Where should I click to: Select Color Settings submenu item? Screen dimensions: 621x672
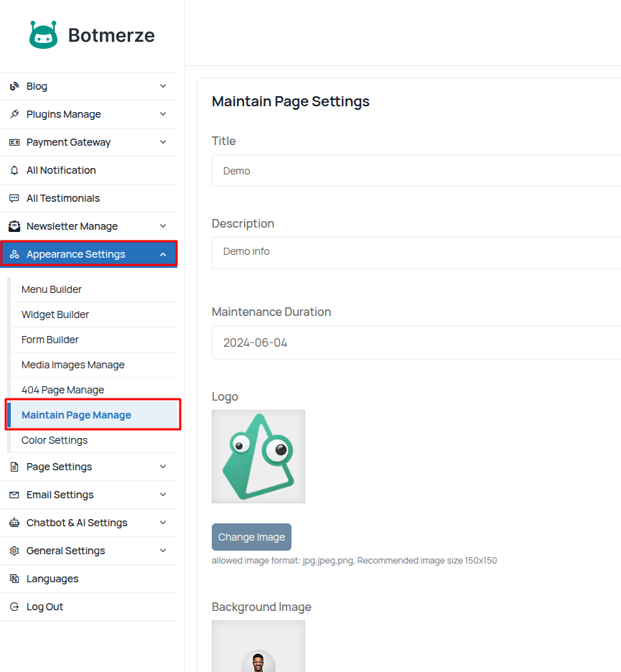pyautogui.click(x=55, y=440)
